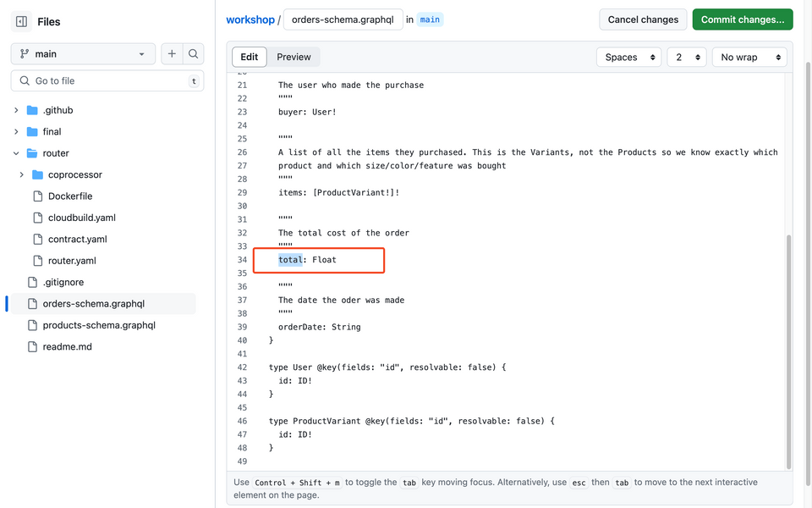This screenshot has height=508, width=812.
Task: Click Commit changes button
Action: coord(742,19)
